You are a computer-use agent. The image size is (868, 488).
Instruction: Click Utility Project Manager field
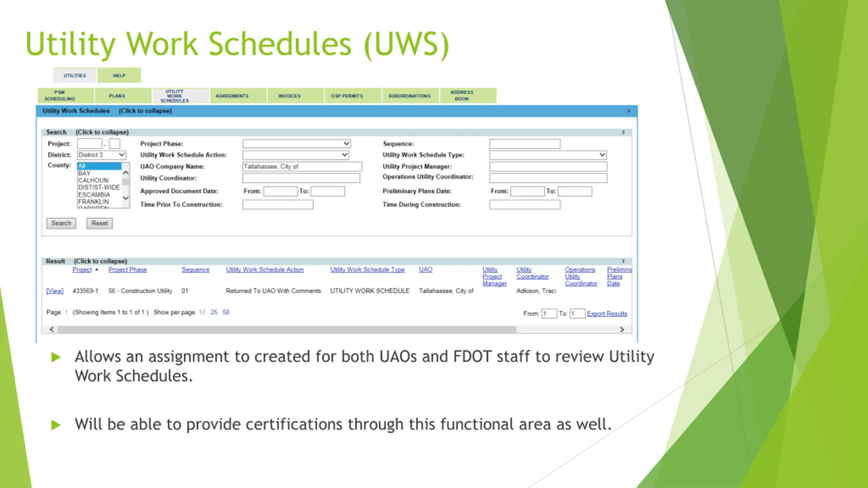[548, 166]
